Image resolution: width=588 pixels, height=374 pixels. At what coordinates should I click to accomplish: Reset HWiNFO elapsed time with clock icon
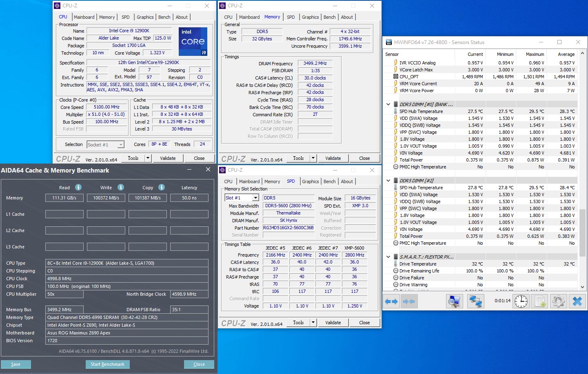(521, 301)
